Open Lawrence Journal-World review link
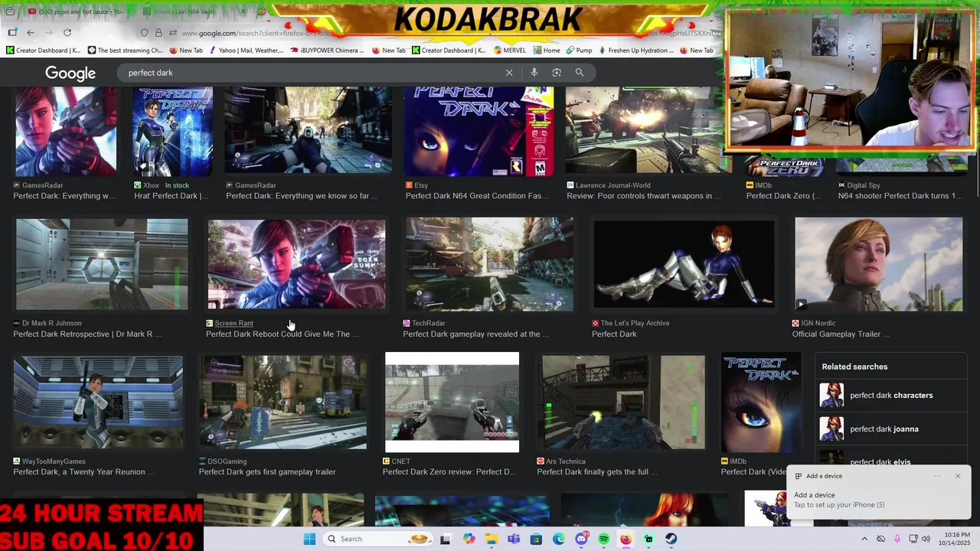Image resolution: width=980 pixels, height=551 pixels. 644,196
